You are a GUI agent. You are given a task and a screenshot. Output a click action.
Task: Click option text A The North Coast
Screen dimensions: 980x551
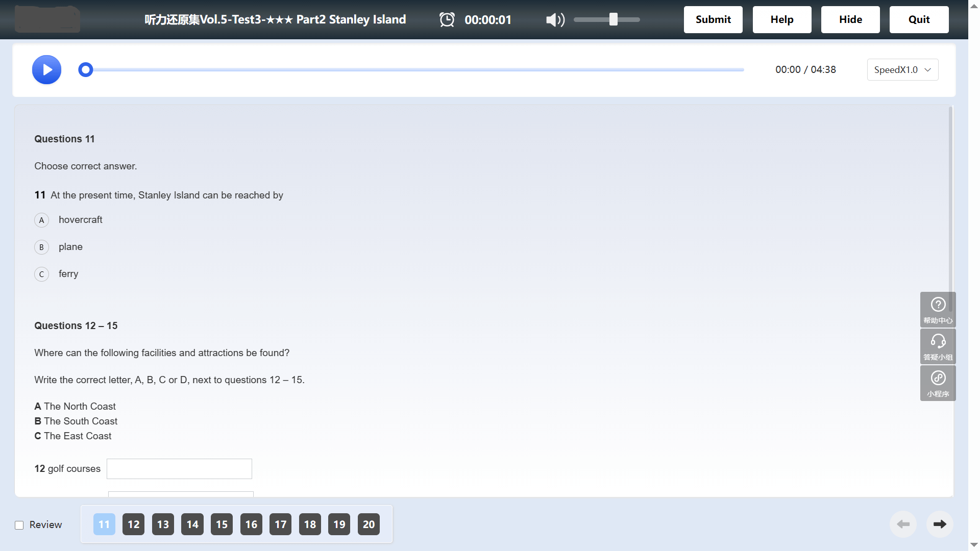pyautogui.click(x=75, y=406)
